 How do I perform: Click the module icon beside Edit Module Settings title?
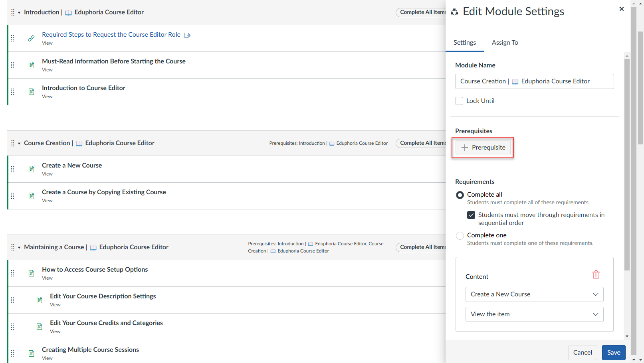454,12
